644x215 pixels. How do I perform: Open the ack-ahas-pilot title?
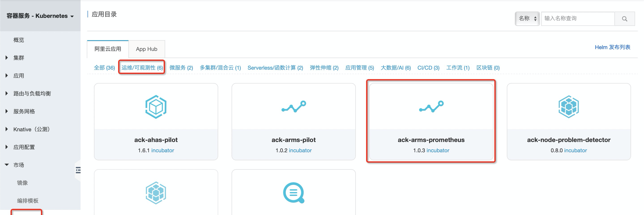[x=156, y=140]
